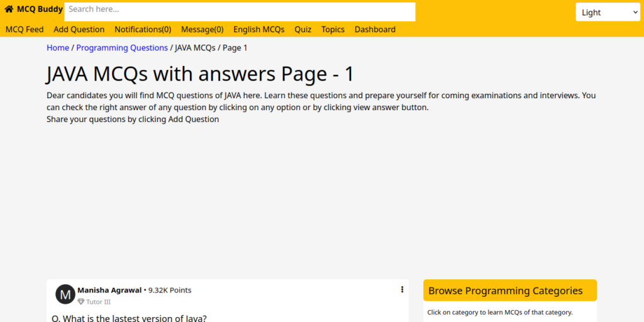
Task: Open the three-dot options menu on Manisha's post
Action: click(402, 290)
